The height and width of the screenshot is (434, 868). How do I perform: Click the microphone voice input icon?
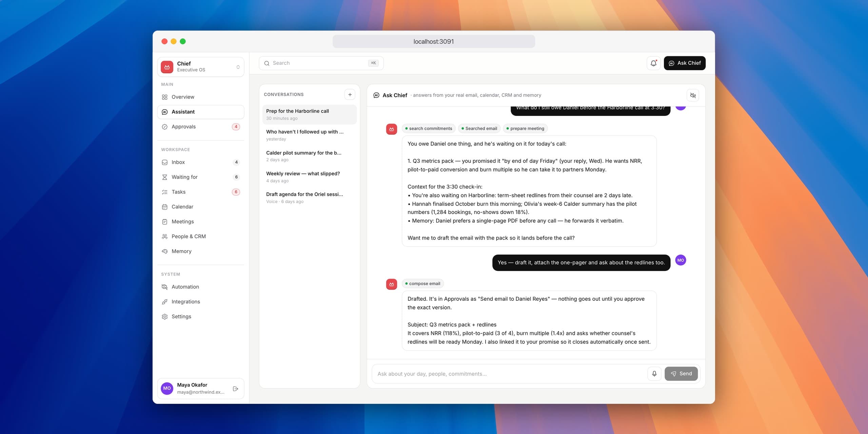click(654, 374)
